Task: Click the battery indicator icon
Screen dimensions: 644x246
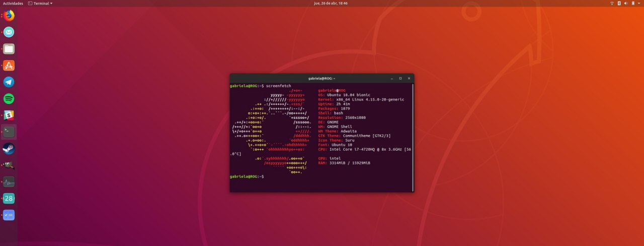Action: pyautogui.click(x=633, y=3)
